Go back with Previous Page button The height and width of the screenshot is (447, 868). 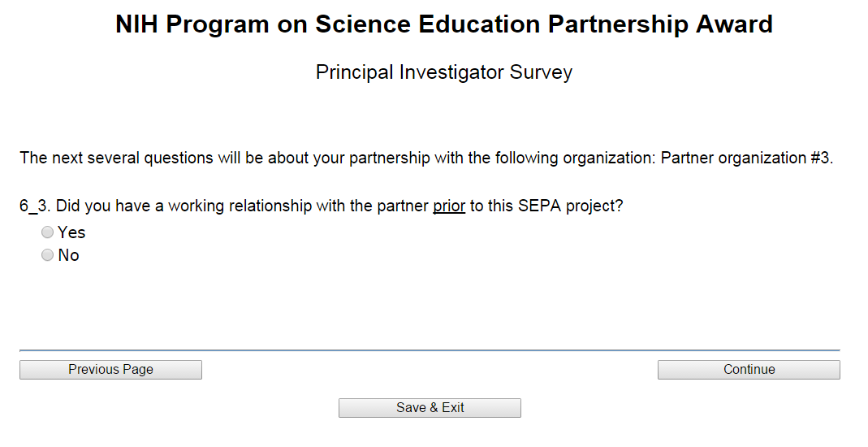coord(110,370)
